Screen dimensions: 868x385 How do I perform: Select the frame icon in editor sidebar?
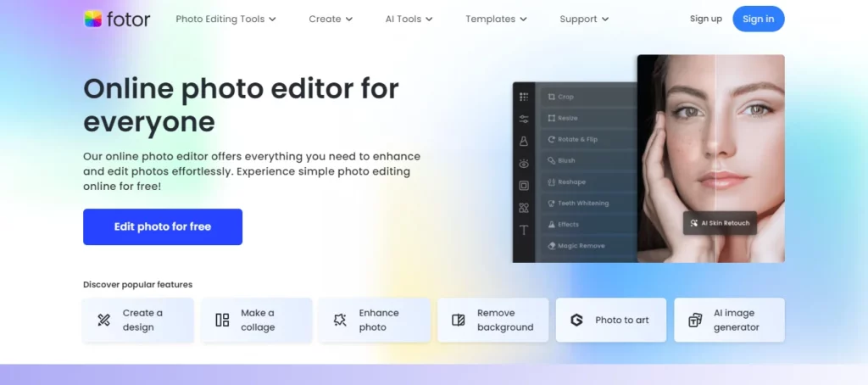(x=524, y=186)
